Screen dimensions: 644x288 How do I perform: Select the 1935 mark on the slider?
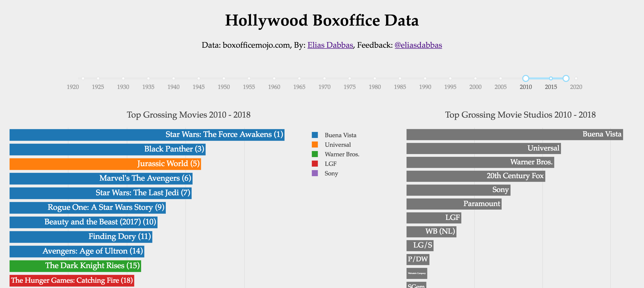tap(148, 87)
